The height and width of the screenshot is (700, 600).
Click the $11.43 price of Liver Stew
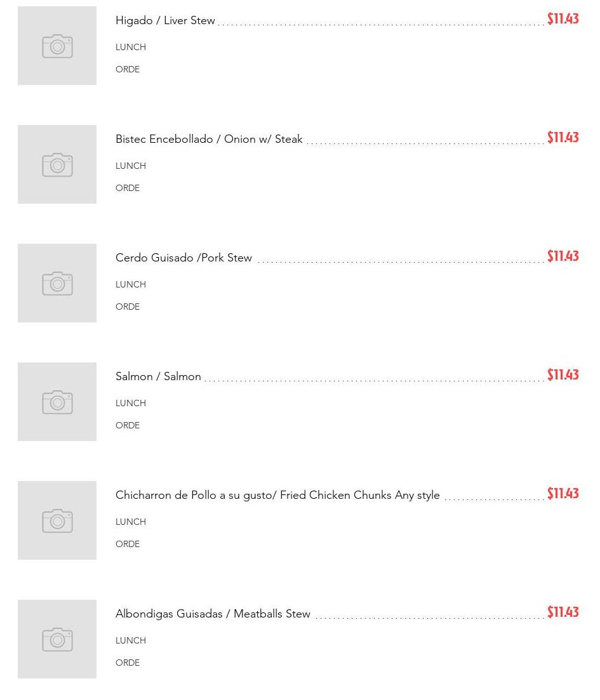tap(563, 19)
